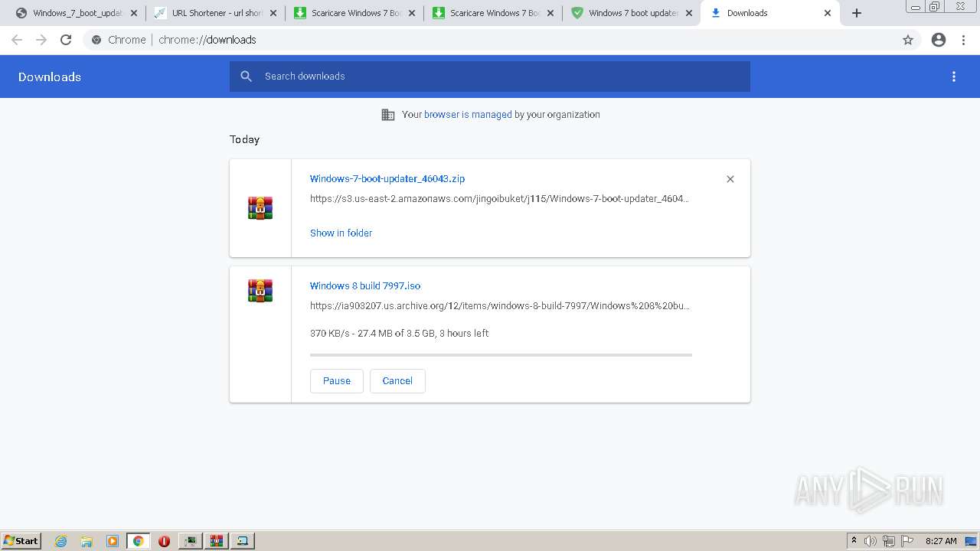This screenshot has width=980, height=551.
Task: Bookmark this page with the star icon
Action: point(908,40)
